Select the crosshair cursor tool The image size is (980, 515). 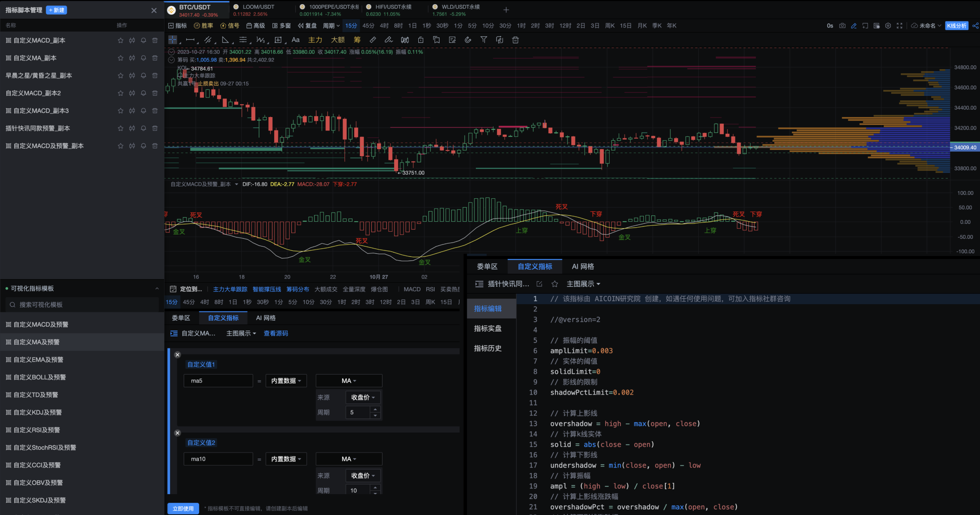172,40
